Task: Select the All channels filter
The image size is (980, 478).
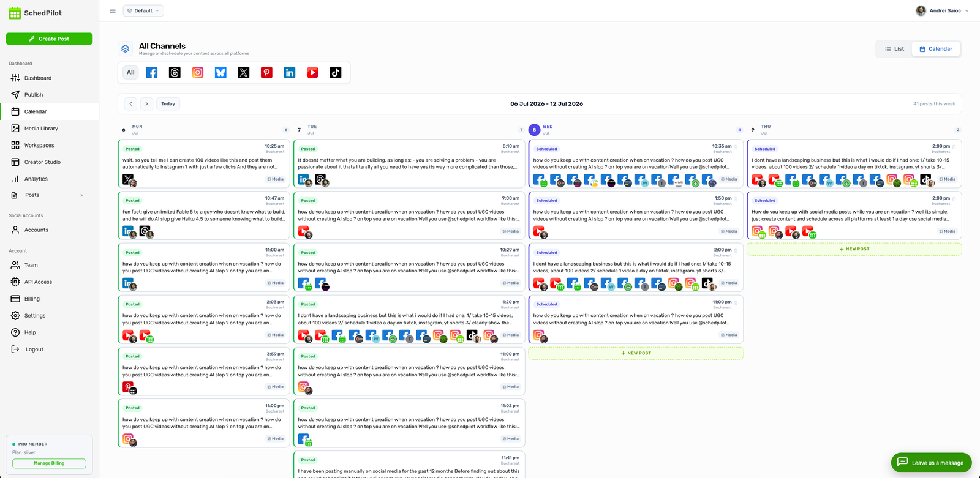Action: [130, 72]
